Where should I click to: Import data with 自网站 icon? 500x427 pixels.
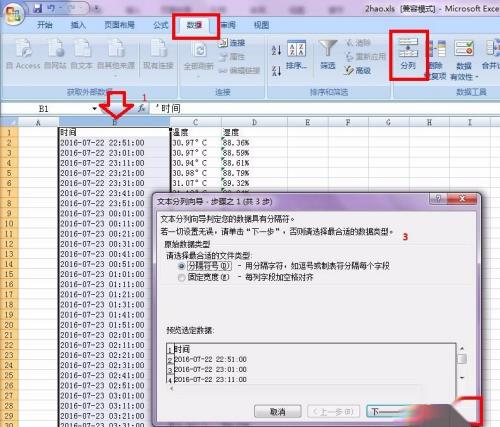click(55, 53)
